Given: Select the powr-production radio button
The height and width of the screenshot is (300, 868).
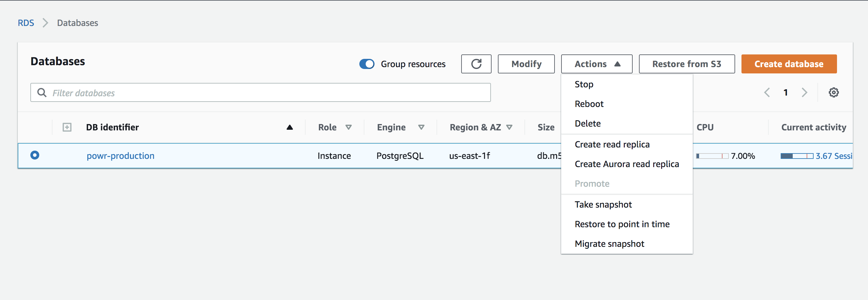Looking at the screenshot, I should (x=35, y=155).
